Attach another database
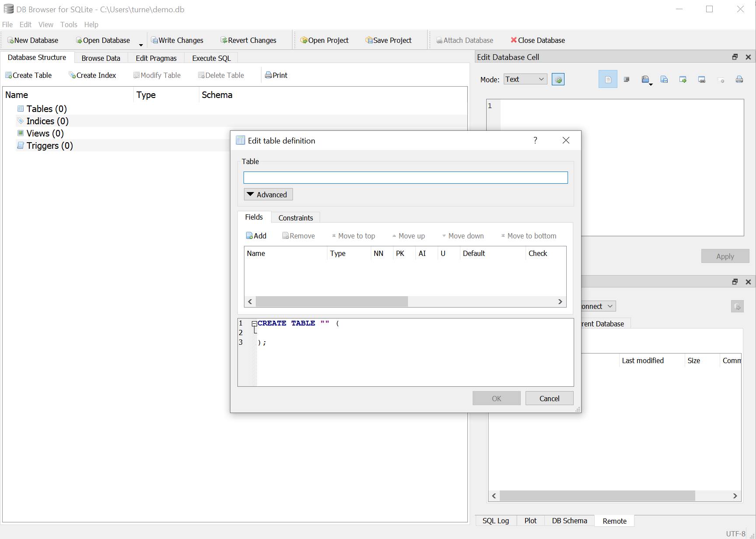Viewport: 756px width, 539px height. (x=465, y=40)
